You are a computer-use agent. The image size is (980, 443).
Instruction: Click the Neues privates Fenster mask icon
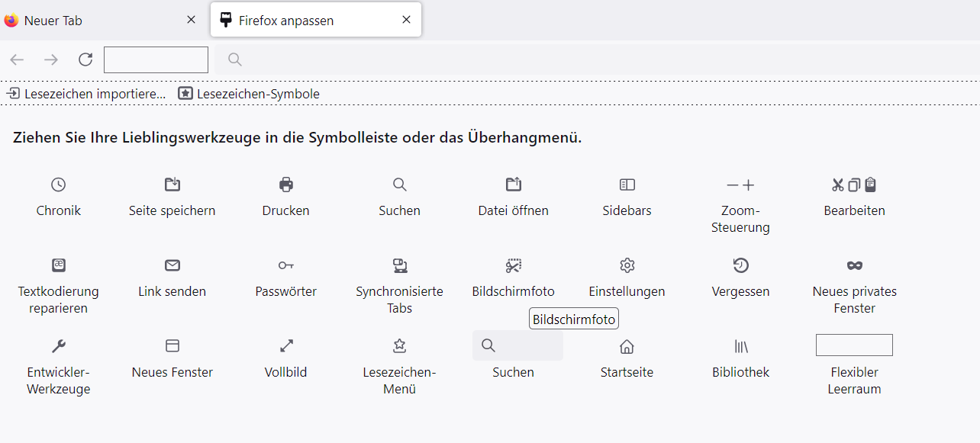(x=855, y=265)
